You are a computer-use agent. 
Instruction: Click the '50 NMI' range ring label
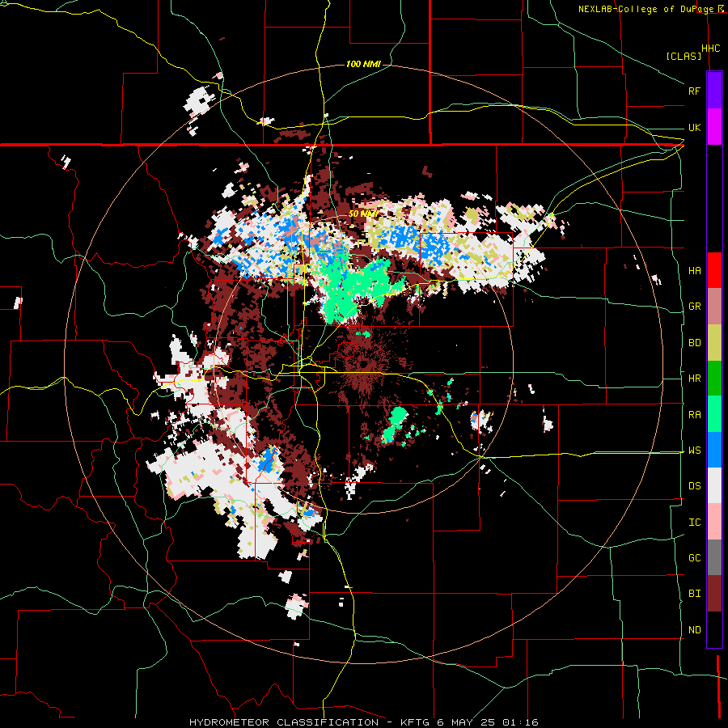point(363,214)
